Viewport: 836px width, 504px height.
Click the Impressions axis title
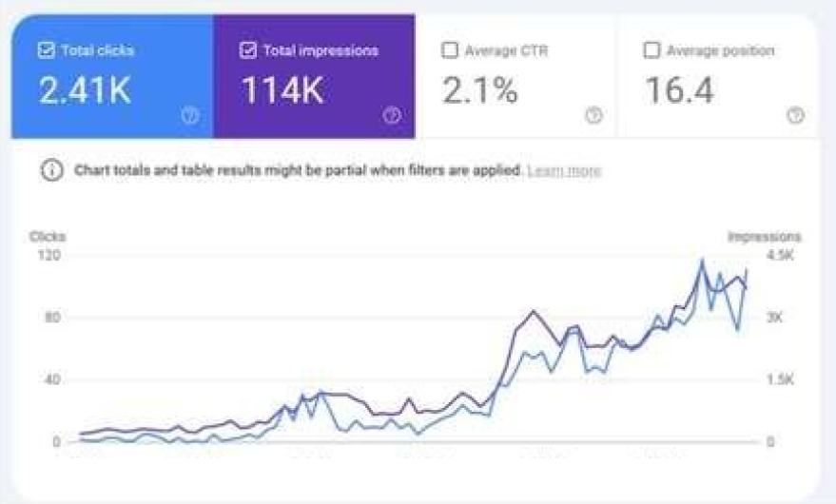(x=764, y=237)
